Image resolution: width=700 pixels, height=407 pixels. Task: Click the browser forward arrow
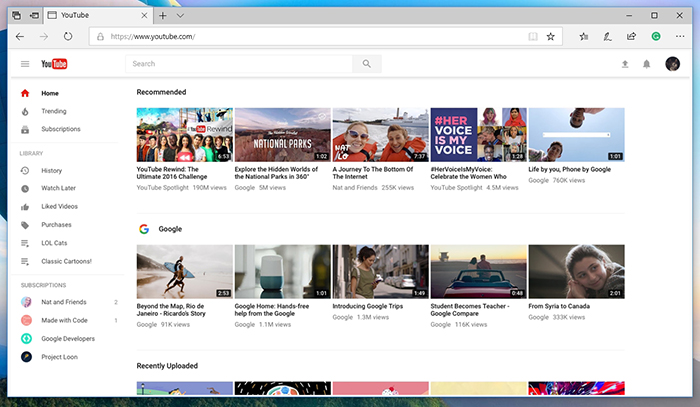pyautogui.click(x=44, y=37)
